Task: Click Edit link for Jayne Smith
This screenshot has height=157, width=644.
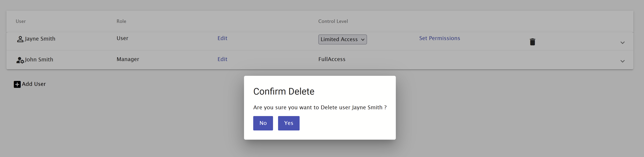Action: pos(222,38)
